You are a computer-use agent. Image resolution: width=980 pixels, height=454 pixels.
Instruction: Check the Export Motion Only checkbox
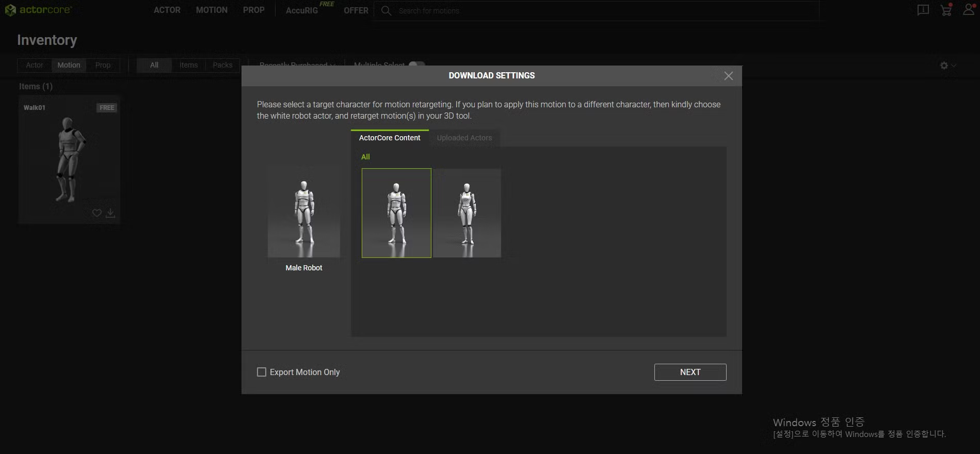(x=262, y=372)
